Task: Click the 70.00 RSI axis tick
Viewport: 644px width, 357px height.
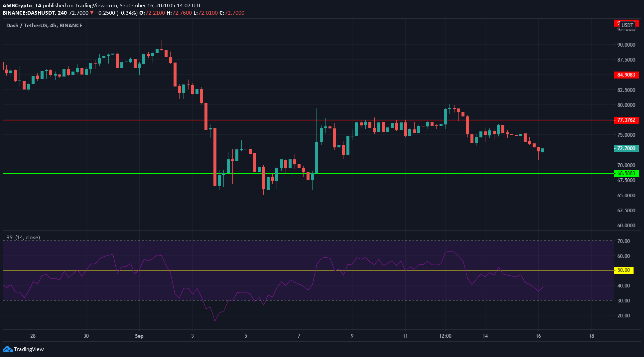Action: [x=623, y=241]
